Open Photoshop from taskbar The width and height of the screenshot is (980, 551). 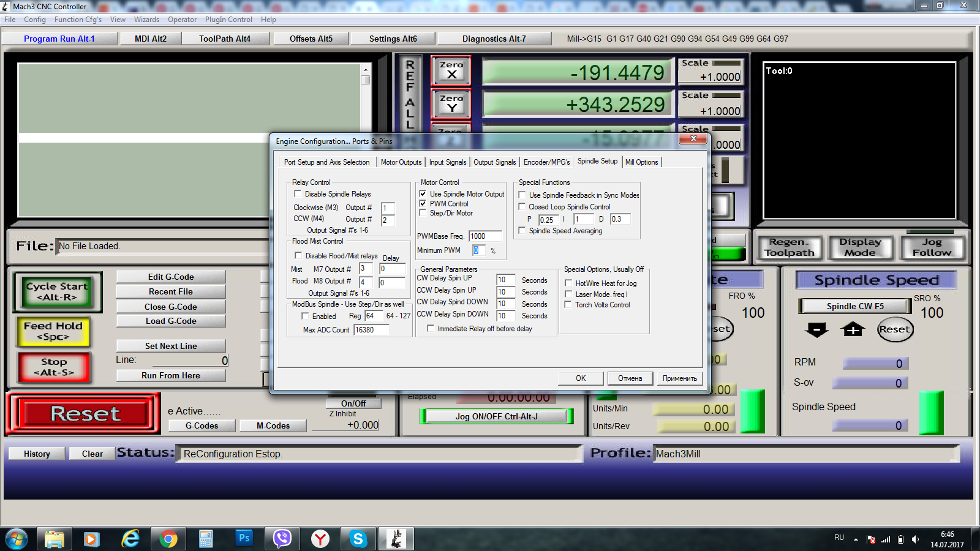244,538
